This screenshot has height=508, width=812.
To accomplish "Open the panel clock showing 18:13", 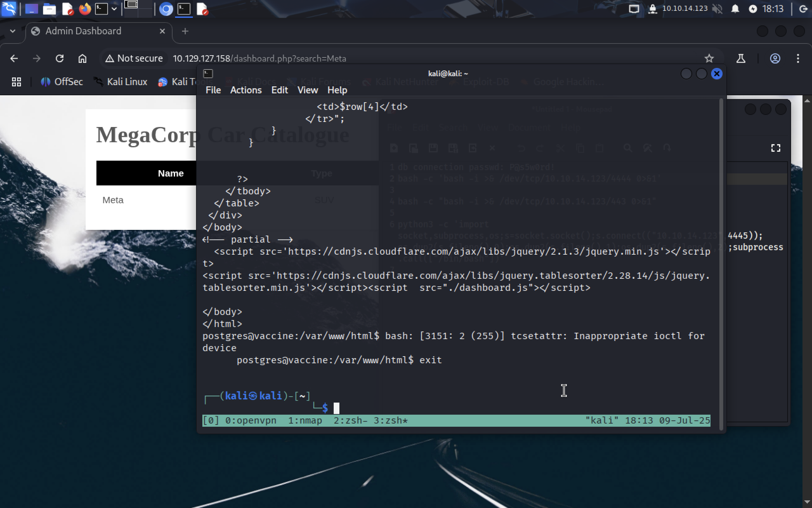I will click(772, 9).
